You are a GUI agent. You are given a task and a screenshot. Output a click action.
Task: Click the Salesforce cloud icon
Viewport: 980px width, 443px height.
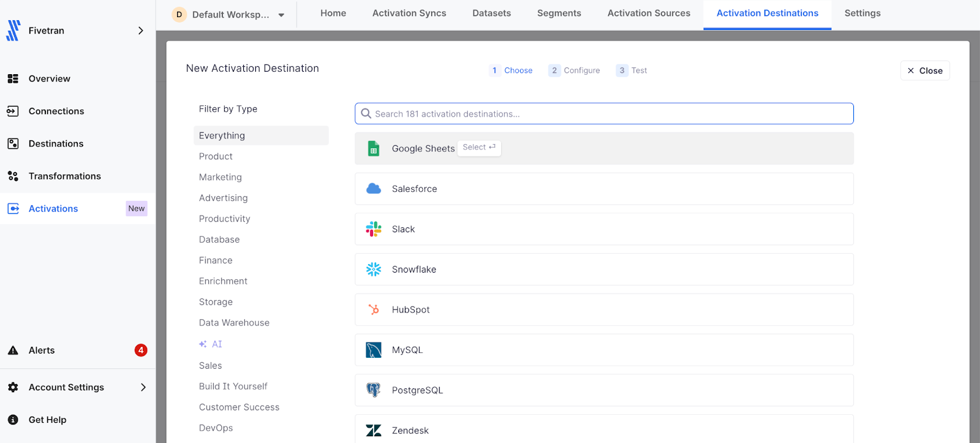click(x=374, y=189)
